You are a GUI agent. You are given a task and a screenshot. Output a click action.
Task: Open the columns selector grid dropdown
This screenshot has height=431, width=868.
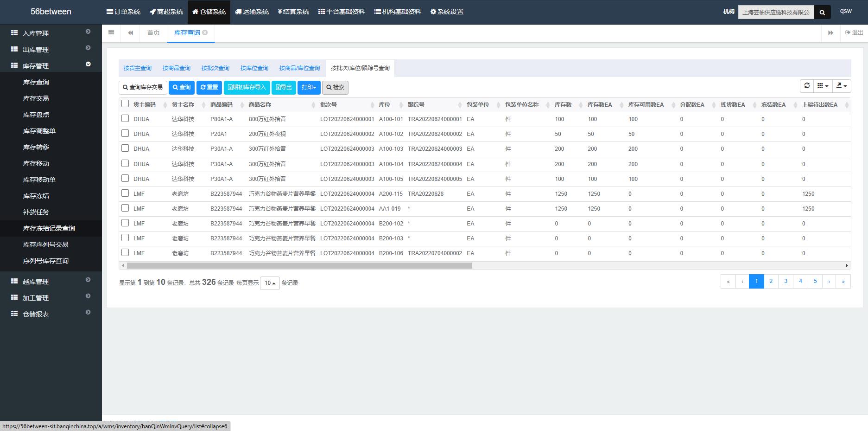pyautogui.click(x=823, y=86)
